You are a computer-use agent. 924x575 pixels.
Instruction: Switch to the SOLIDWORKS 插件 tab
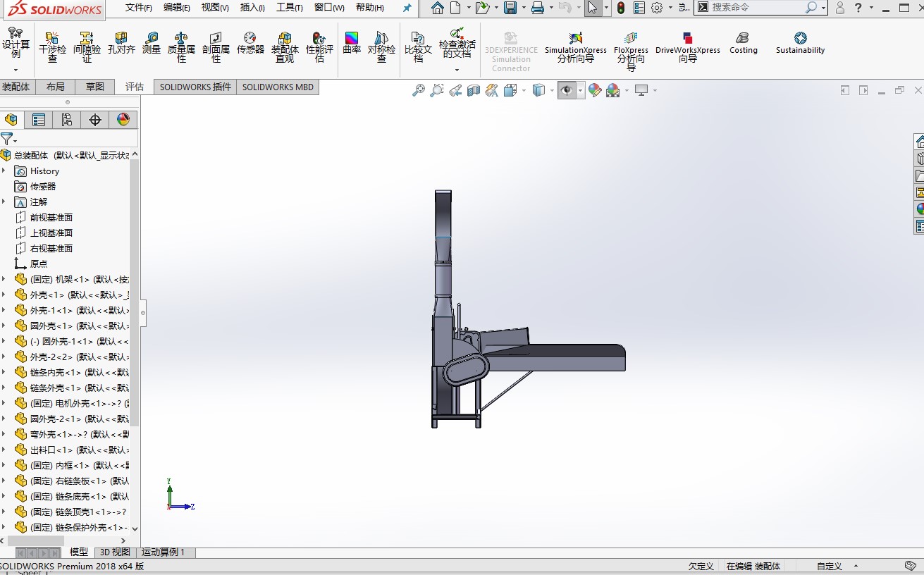pos(195,87)
